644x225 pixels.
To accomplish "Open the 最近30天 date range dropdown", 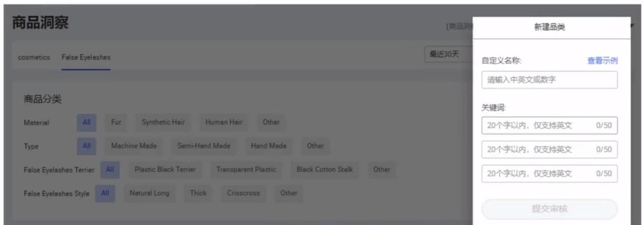I will pyautogui.click(x=449, y=54).
